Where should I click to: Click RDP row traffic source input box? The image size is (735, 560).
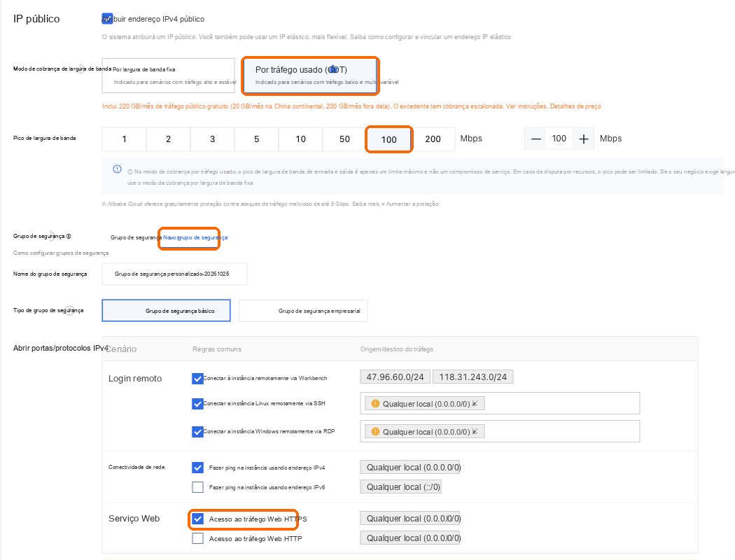tap(500, 432)
